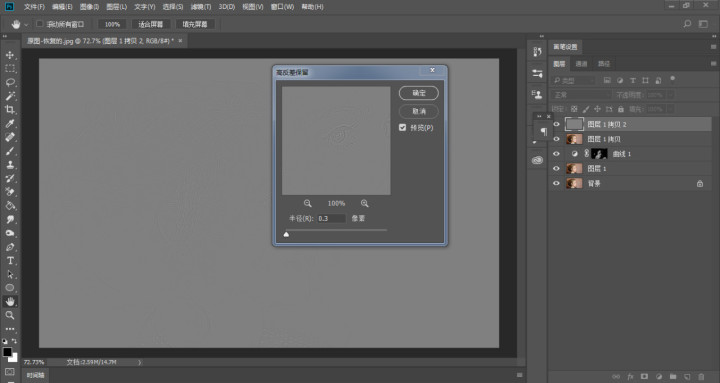Expand the toolbar's extra tools ellipsis
The image size is (720, 383).
click(10, 329)
